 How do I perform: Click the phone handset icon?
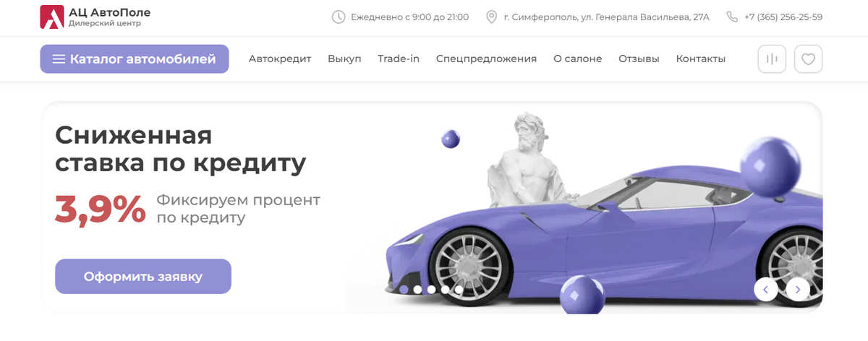pos(732,17)
